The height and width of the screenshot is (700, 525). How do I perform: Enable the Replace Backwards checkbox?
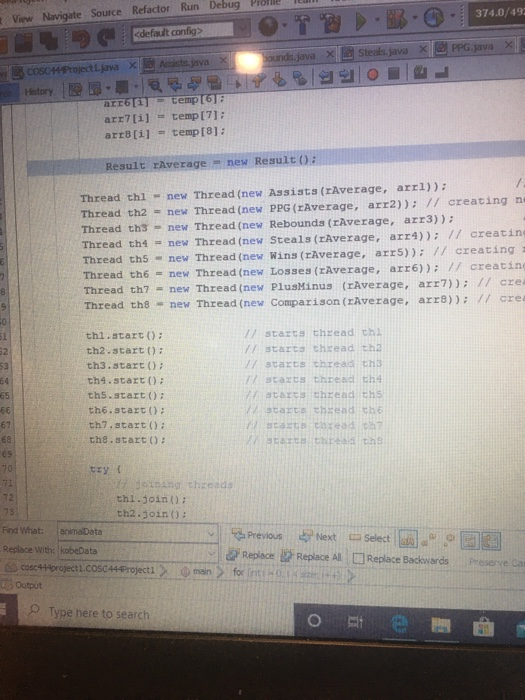[x=358, y=558]
